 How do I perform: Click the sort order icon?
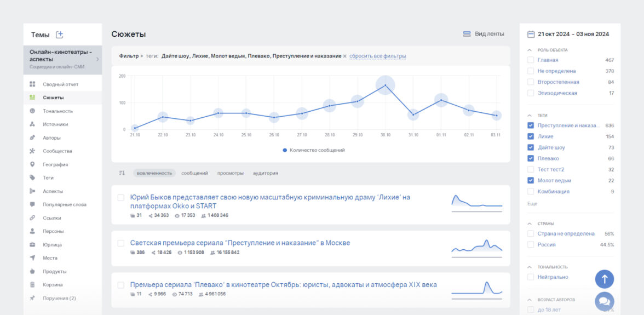tap(122, 173)
